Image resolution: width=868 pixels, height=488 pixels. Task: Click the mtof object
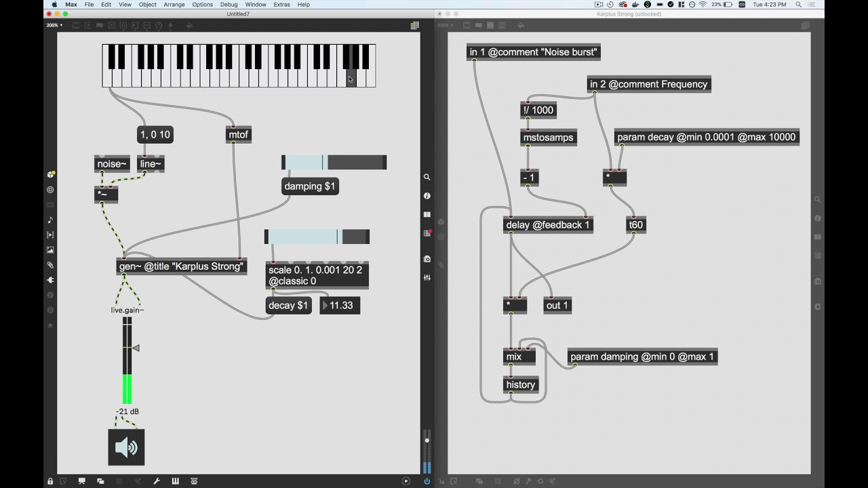click(239, 135)
